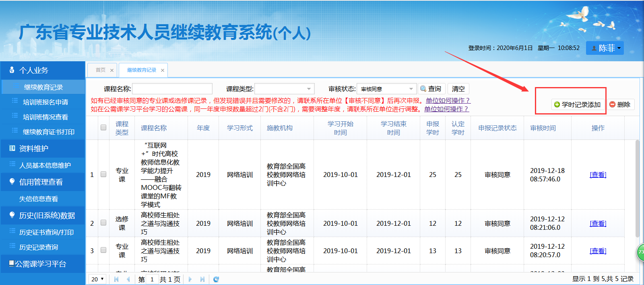644x285 pixels.
Task: Check the row 3 checkbox
Action: click(x=103, y=250)
